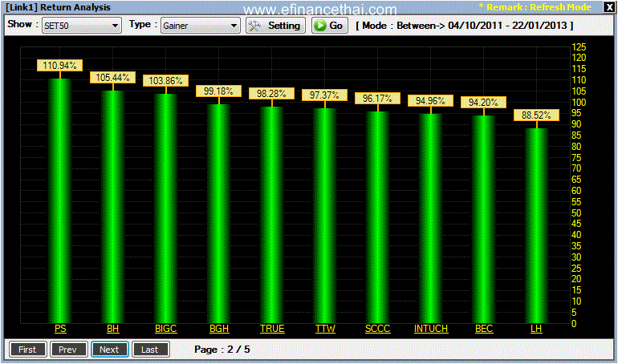Go to First page

[27, 350]
